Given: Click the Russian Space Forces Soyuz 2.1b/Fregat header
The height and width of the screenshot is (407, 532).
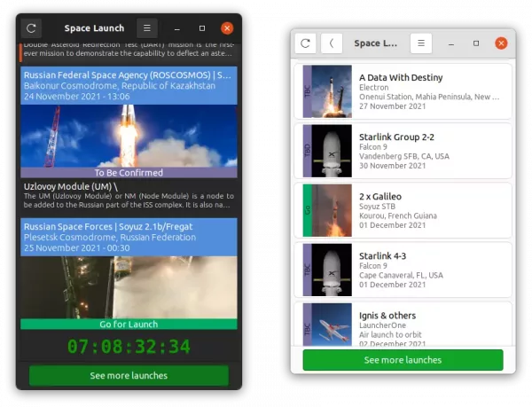Looking at the screenshot, I should (x=129, y=237).
